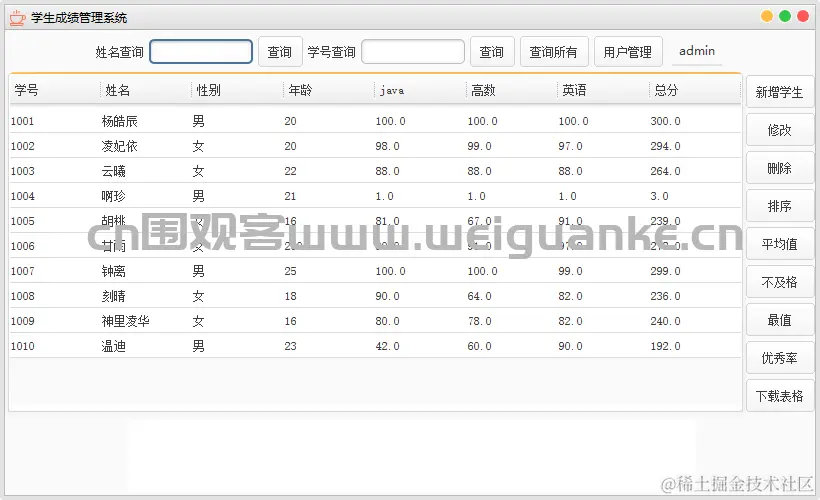Select student ID cell 1003
This screenshot has width=820, height=500.
[22, 171]
